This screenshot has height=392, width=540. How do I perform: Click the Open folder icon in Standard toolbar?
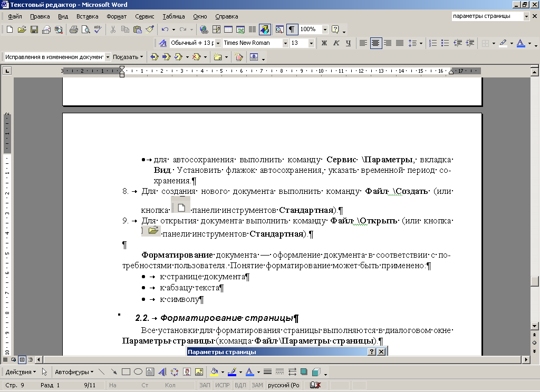[x=22, y=30]
